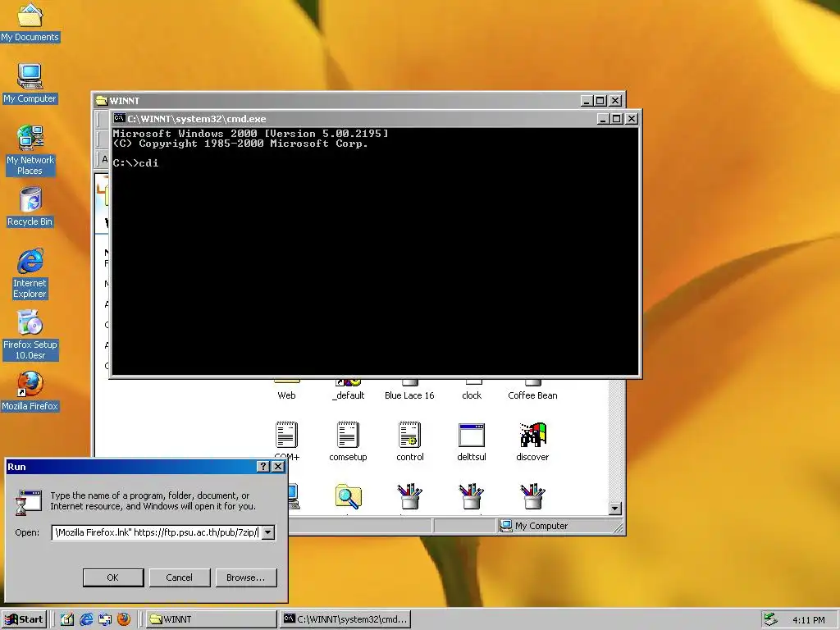The height and width of the screenshot is (630, 840).
Task: Click the taskbar clock showing 4:11 PM
Action: pyautogui.click(x=808, y=620)
